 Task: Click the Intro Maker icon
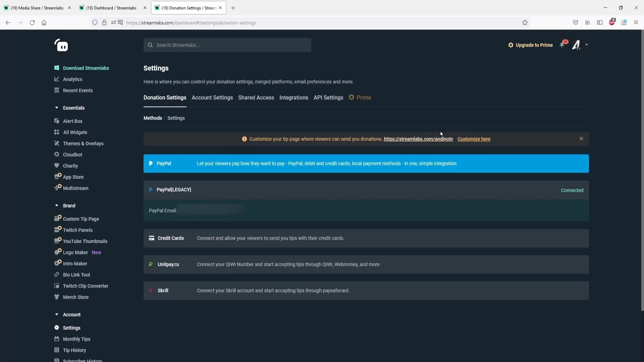(x=58, y=263)
